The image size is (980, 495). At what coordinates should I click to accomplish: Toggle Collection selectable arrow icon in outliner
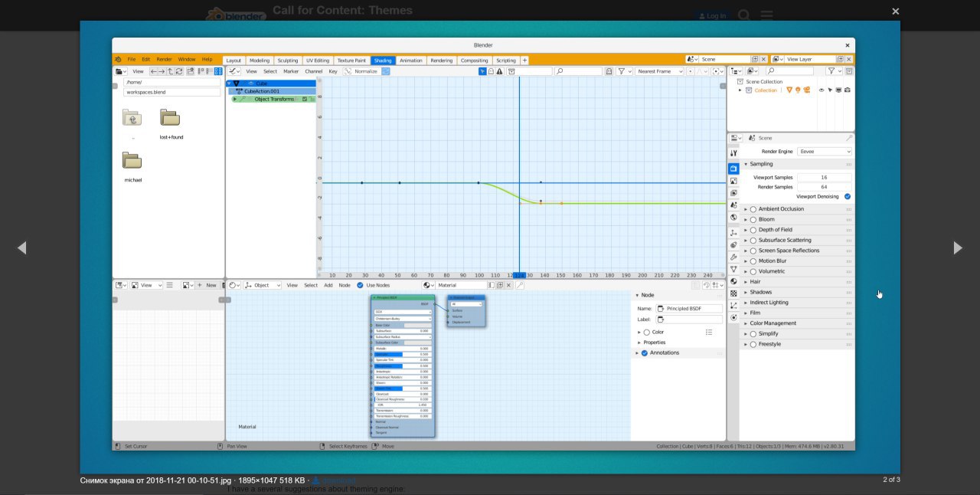click(x=830, y=90)
